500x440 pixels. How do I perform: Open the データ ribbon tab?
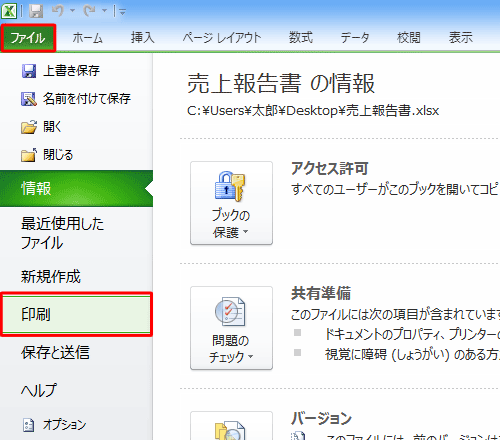tap(355, 38)
